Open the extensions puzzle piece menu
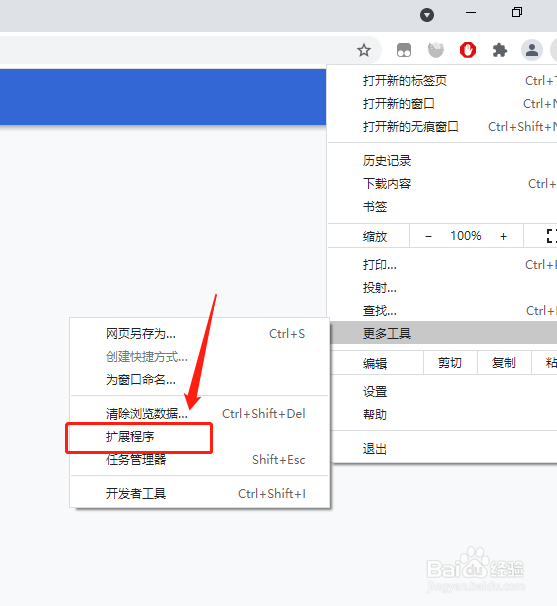The image size is (557, 606). coord(500,50)
